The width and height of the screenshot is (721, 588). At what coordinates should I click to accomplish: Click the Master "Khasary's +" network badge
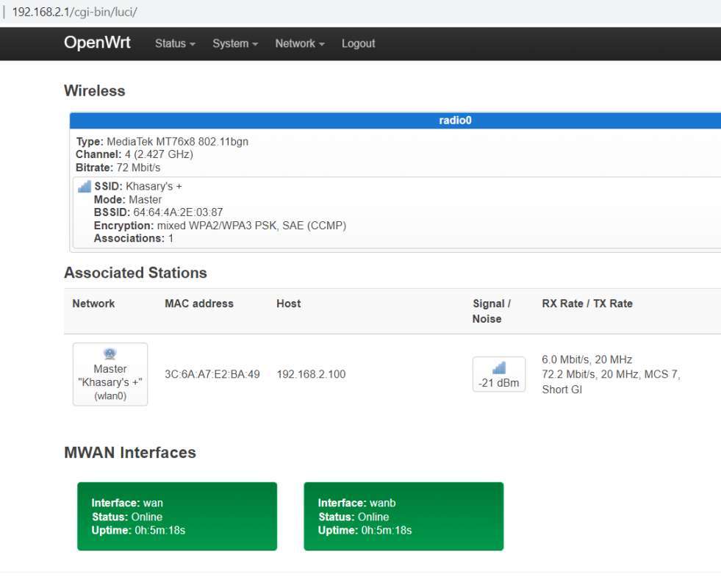click(x=110, y=376)
